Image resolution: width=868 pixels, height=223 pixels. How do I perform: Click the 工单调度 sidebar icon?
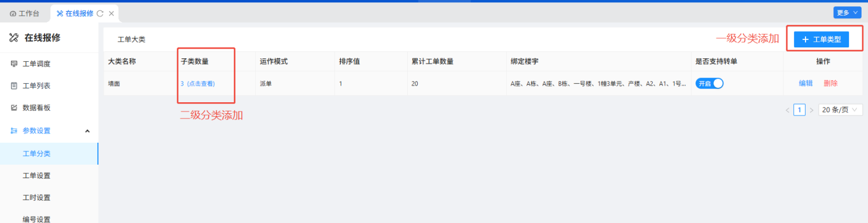click(14, 64)
